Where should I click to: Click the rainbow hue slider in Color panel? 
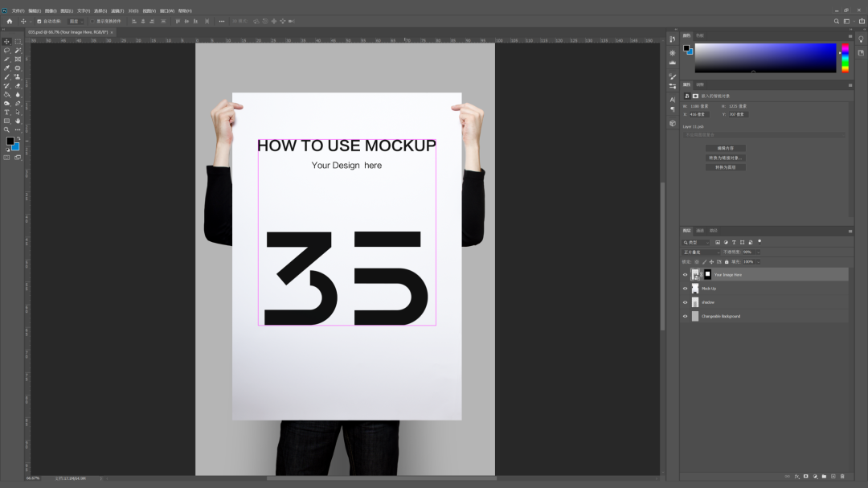point(845,58)
